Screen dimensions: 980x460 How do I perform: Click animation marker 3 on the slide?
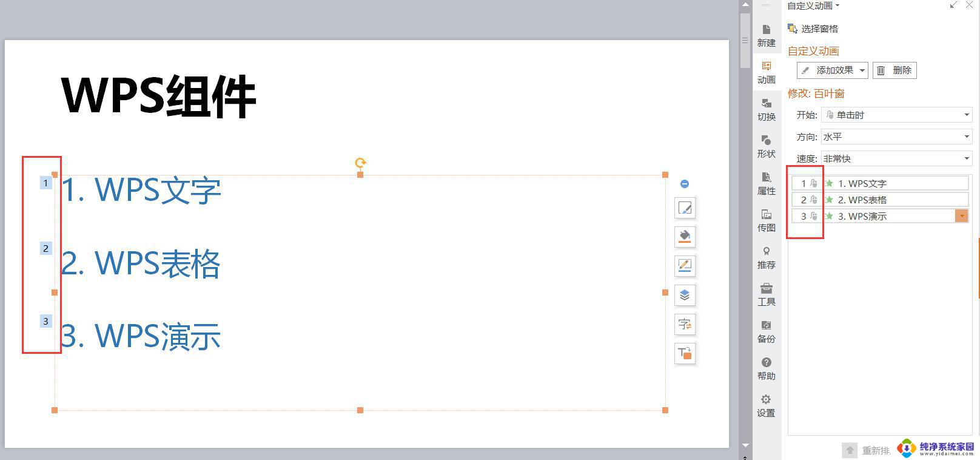(x=45, y=321)
